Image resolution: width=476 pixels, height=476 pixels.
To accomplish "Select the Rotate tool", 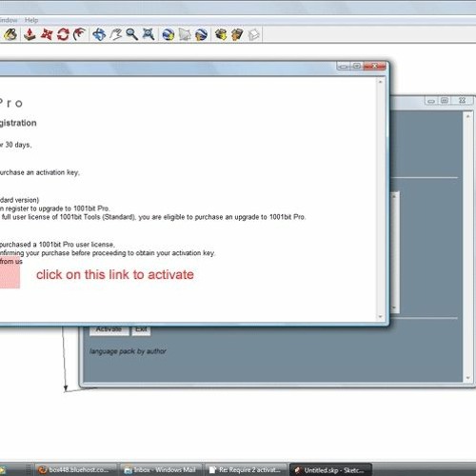I will click(63, 34).
